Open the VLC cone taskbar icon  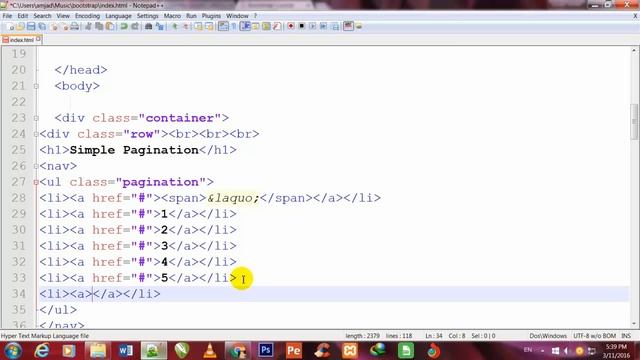point(210,350)
